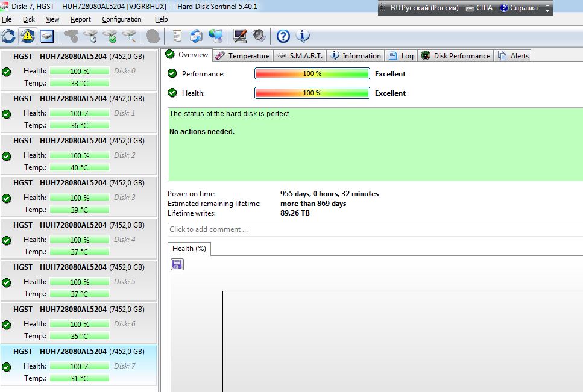Click the 'No actions needed.' status text

(202, 132)
